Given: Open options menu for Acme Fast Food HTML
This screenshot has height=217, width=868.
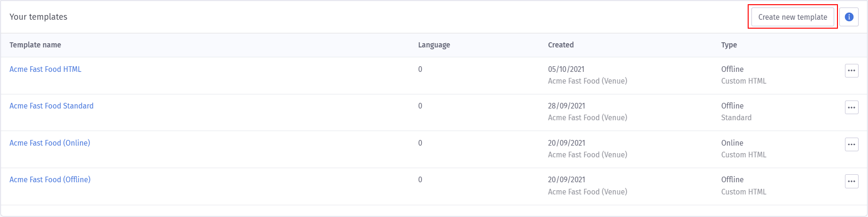Looking at the screenshot, I should coord(852,70).
